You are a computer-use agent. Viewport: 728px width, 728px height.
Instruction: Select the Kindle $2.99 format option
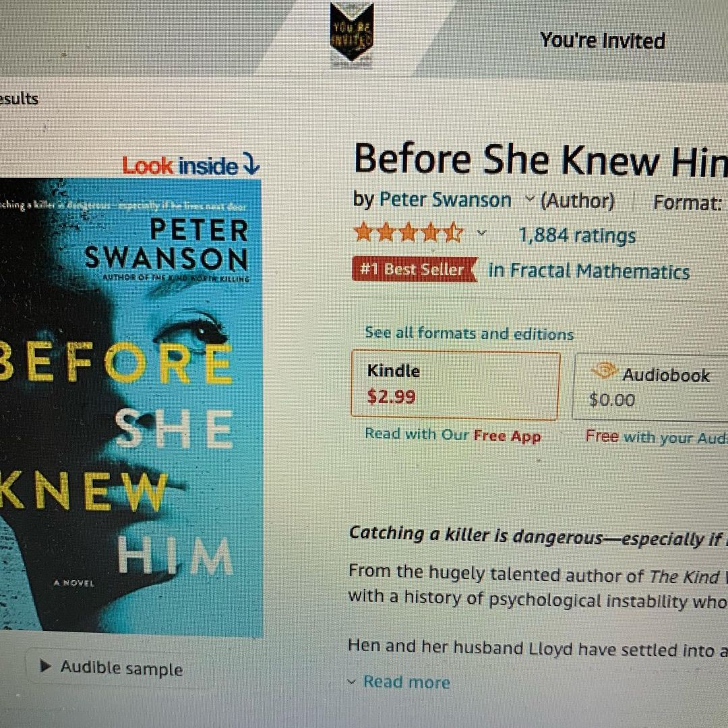tap(455, 386)
